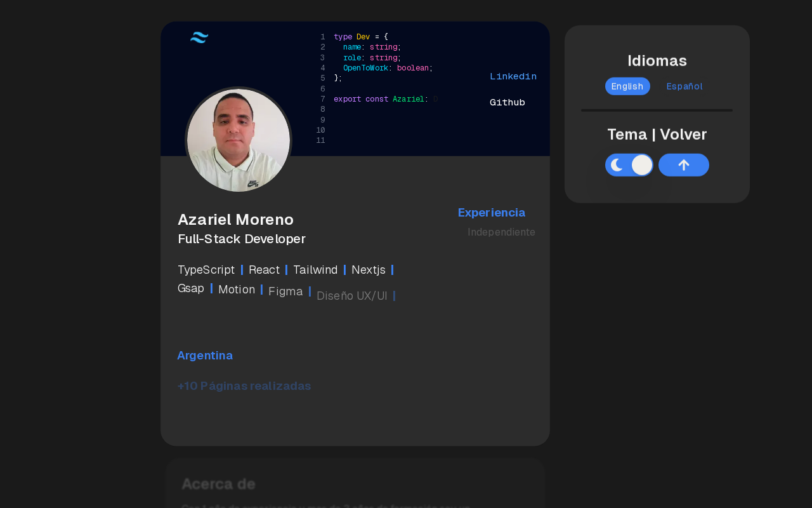Select the Independiente experience entry
Screen dimensions: 812x508
(501, 232)
